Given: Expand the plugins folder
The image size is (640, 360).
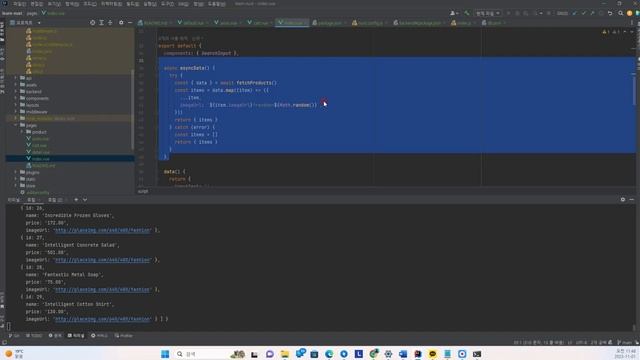Looking at the screenshot, I should 16,172.
